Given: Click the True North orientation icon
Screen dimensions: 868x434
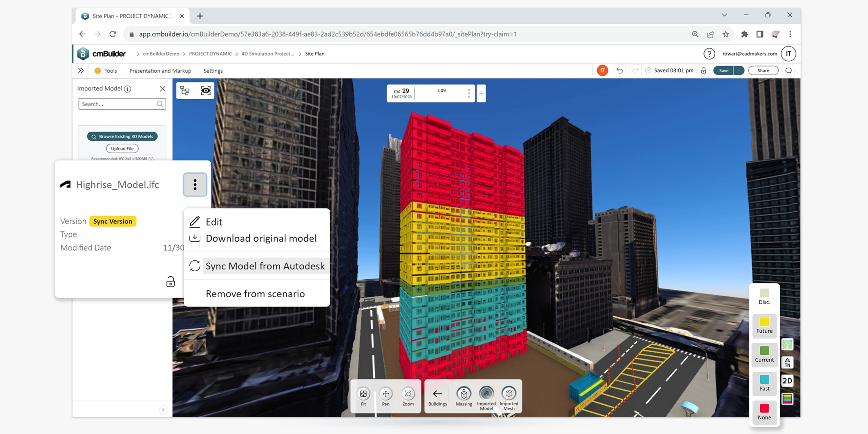Looking at the screenshot, I should pos(787,362).
